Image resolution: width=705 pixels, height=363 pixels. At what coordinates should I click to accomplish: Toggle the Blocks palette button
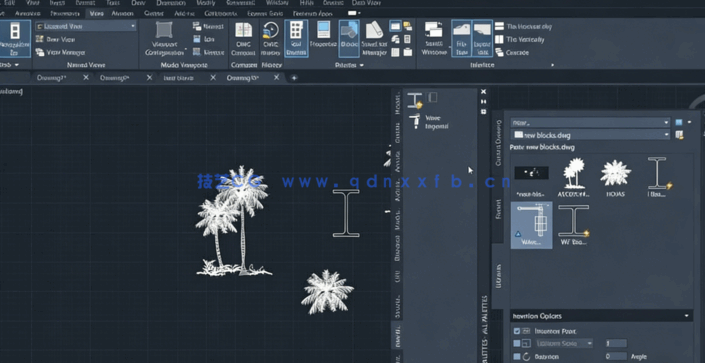(x=349, y=39)
